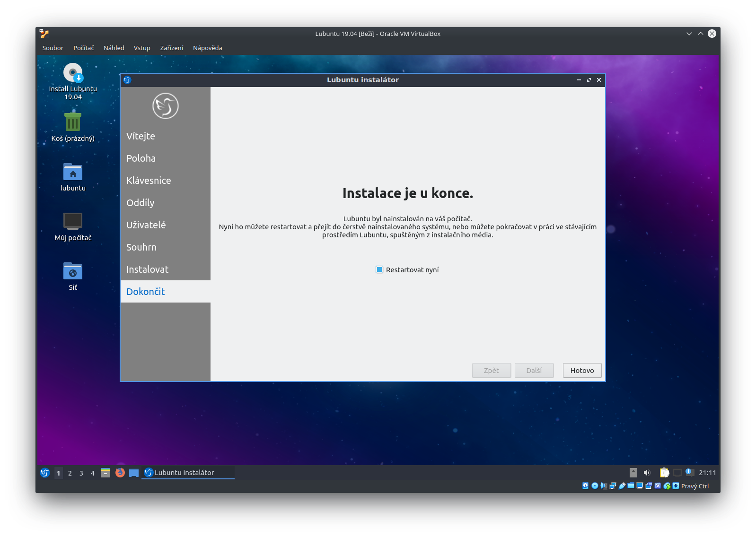Click the VirtualBox hard disk status icon
The height and width of the screenshot is (537, 756).
tap(585, 486)
